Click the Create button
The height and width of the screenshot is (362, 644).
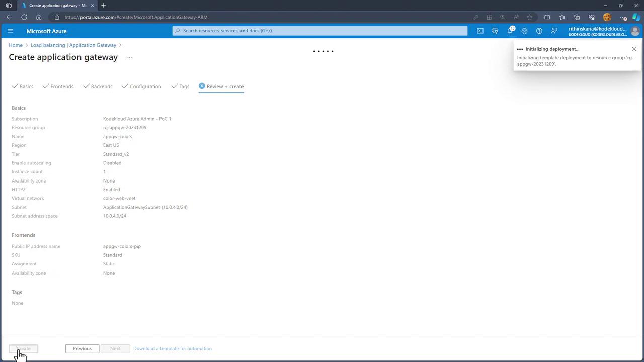click(24, 348)
